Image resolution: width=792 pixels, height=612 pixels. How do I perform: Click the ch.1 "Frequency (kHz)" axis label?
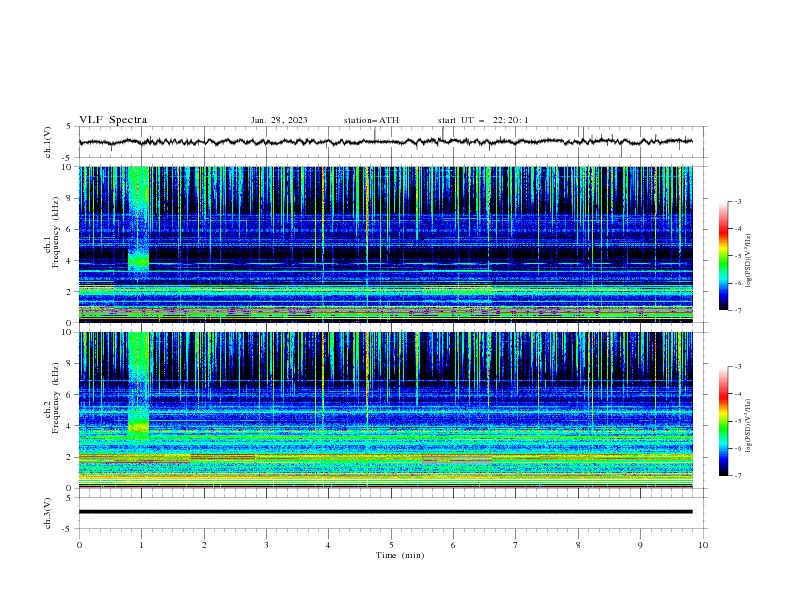[55, 232]
